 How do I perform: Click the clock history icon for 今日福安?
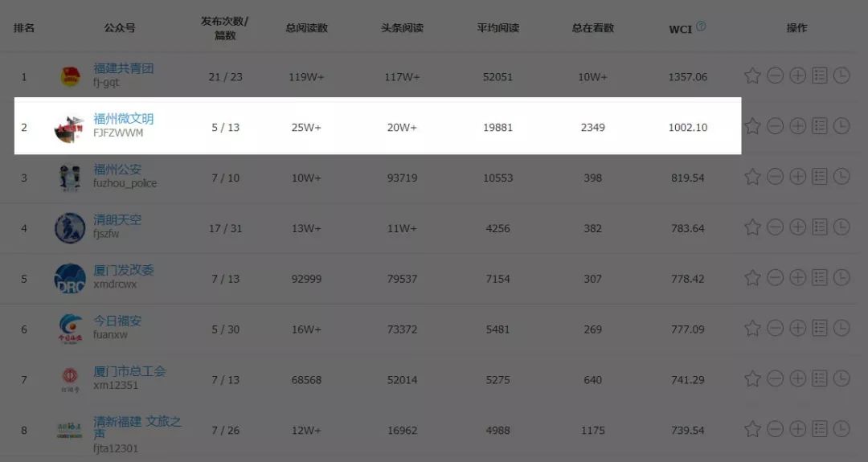(x=841, y=328)
